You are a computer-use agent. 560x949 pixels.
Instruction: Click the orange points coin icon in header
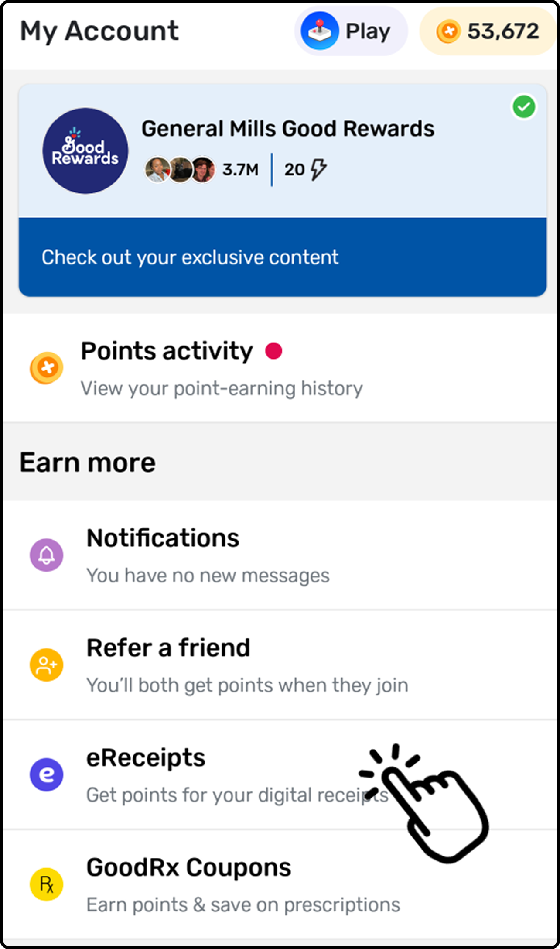pos(448,31)
